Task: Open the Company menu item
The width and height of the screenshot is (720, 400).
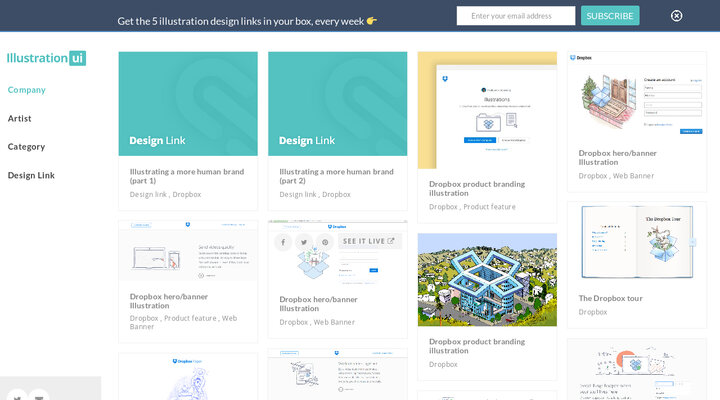Action: pyautogui.click(x=27, y=90)
